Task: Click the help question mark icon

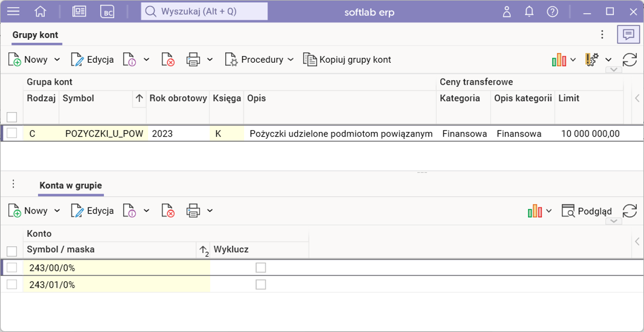Action: click(553, 11)
